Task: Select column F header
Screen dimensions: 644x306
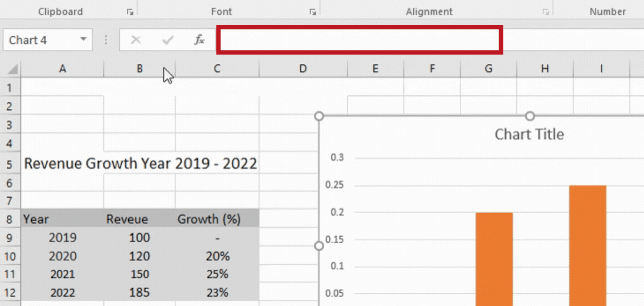Action: tap(432, 69)
